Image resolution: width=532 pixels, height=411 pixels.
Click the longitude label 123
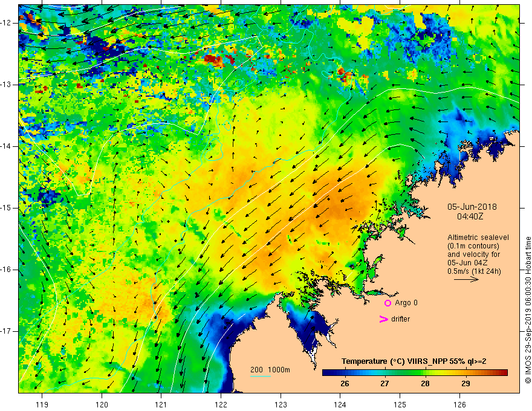281,404
